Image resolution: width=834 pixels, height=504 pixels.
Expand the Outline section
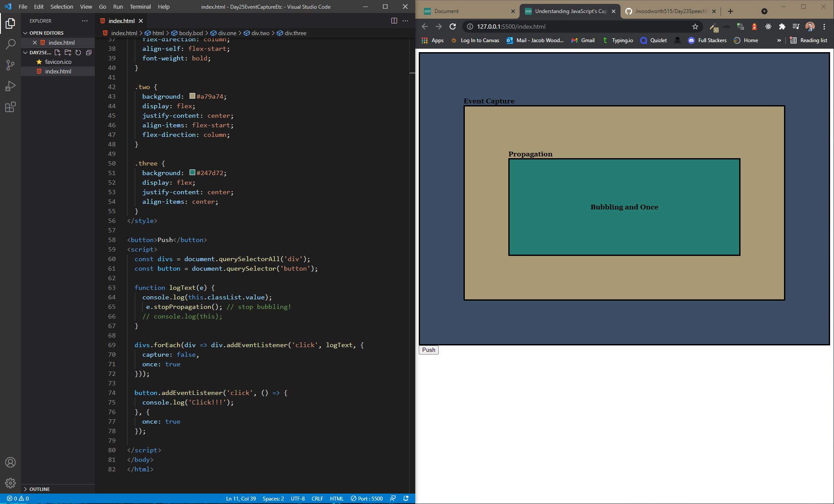pos(58,489)
